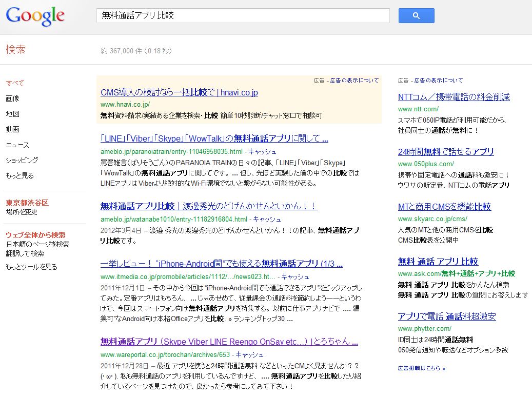Click the www.phytter.com/ URL text

pyautogui.click(x=425, y=329)
